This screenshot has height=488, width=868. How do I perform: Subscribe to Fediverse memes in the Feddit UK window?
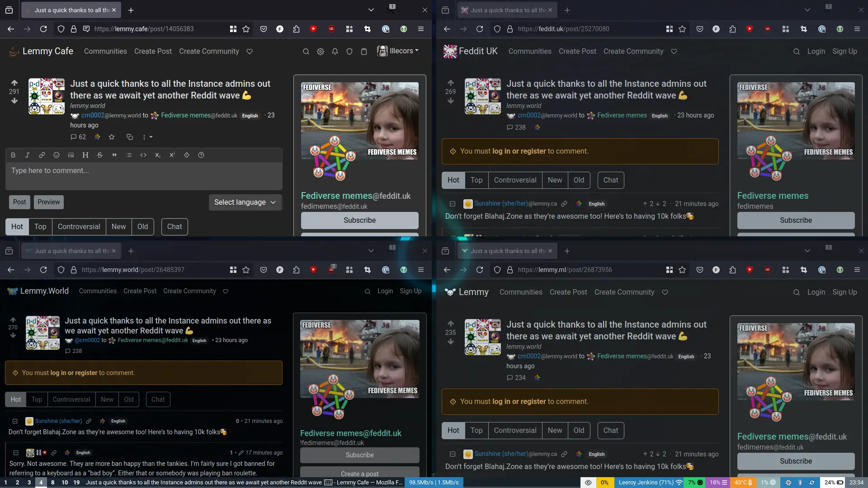[x=796, y=221]
